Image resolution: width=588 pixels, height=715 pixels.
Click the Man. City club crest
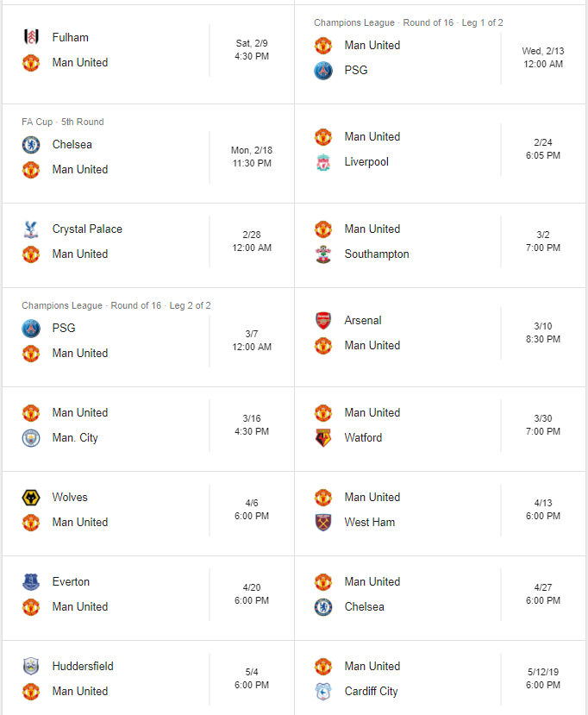[x=31, y=437]
